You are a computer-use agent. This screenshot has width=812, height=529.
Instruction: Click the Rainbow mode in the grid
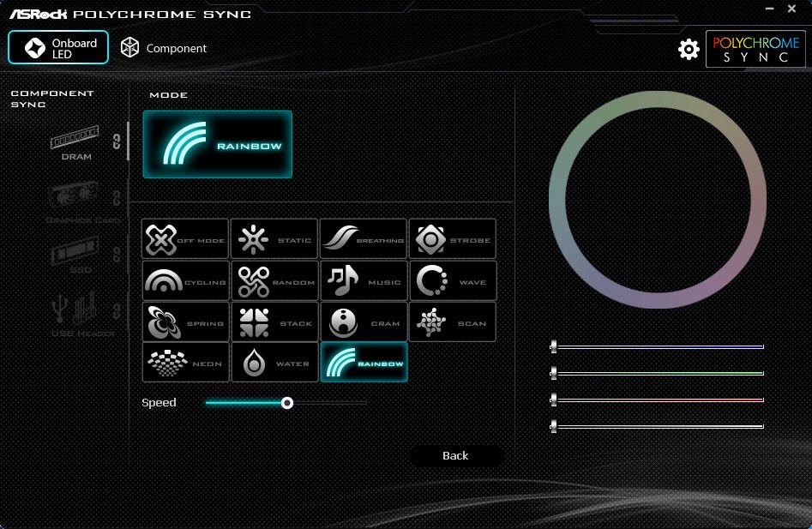tap(364, 363)
